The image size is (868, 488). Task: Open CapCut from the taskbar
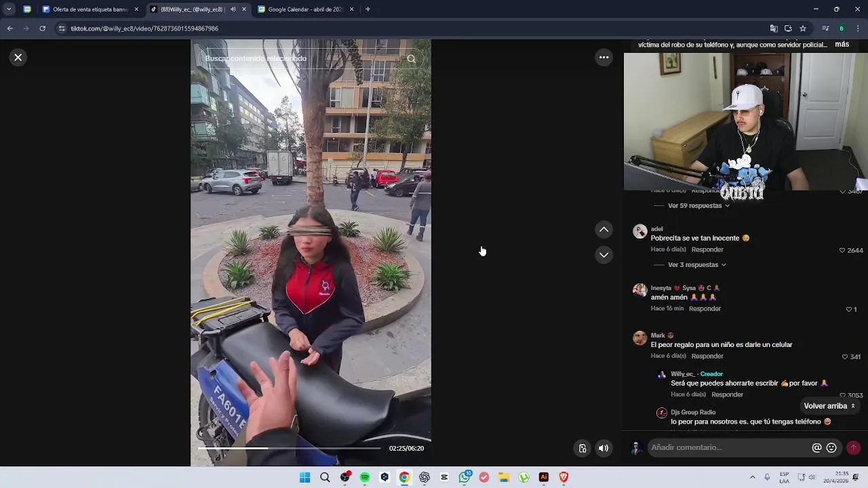point(444,477)
